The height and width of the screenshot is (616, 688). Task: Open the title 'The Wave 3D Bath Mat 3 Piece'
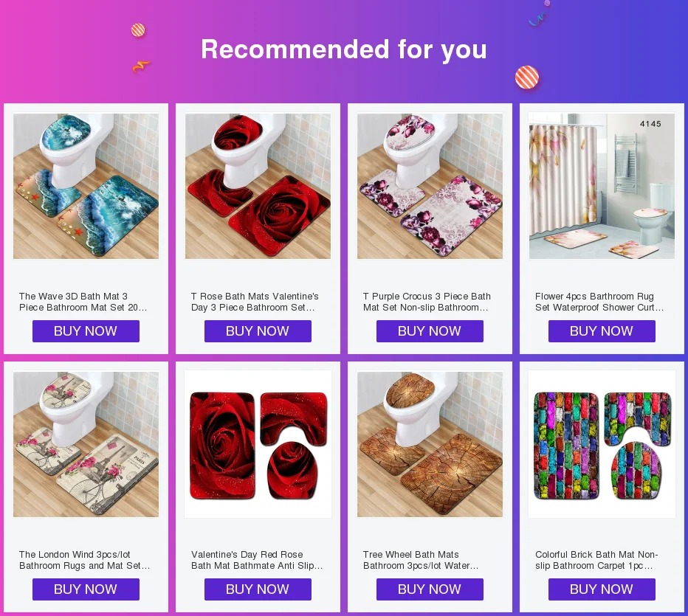[x=83, y=302]
